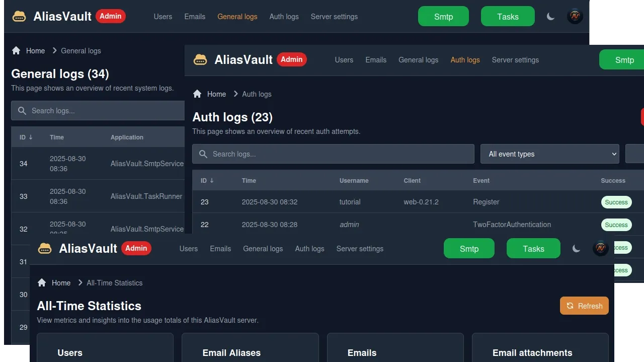Click AliasVault logo in Auth logs window
Image resolution: width=644 pixels, height=362 pixels.
[200, 60]
